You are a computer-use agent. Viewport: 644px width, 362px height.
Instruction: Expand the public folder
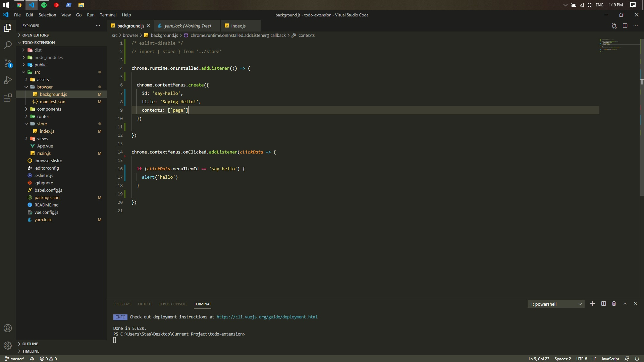click(61, 65)
